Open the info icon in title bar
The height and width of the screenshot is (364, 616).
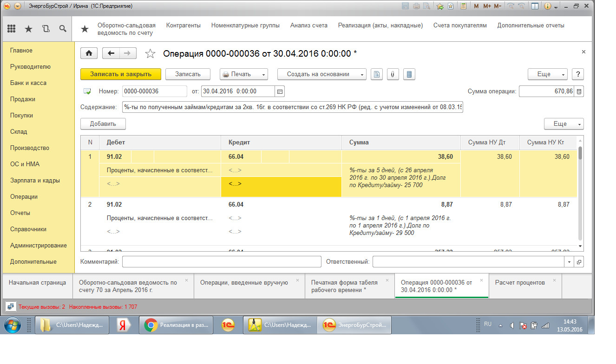(x=547, y=6)
